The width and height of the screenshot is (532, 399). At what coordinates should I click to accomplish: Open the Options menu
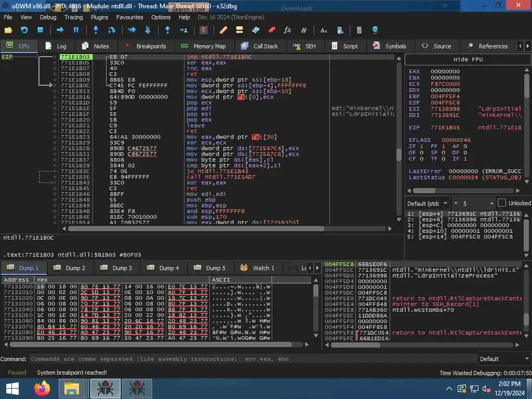(161, 17)
